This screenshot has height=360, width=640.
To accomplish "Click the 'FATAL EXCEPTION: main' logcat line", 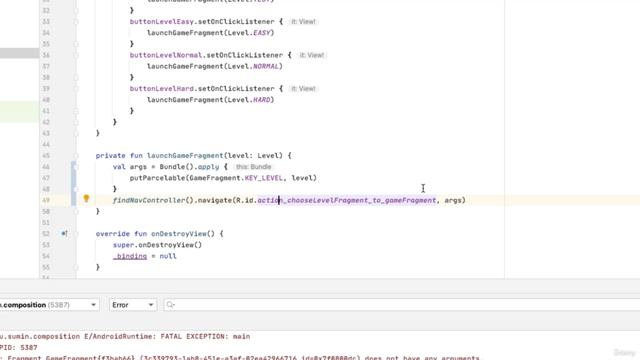I will (125, 336).
